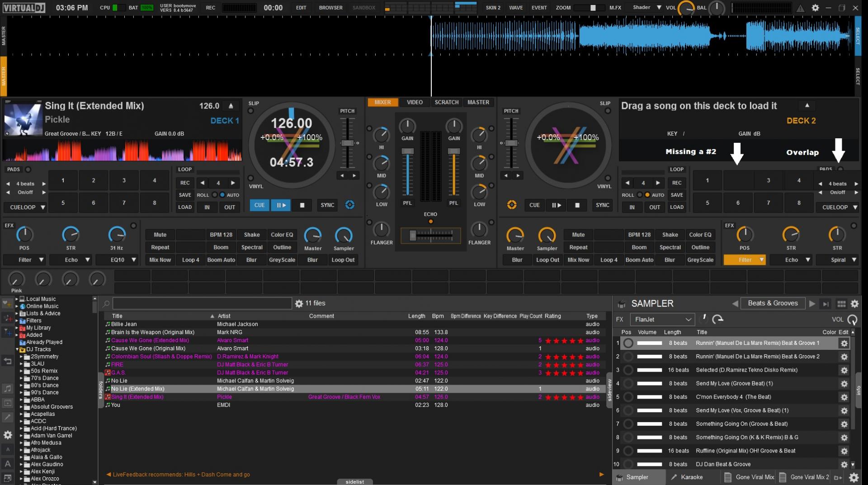Show video files with video sidebar icon

(7, 403)
